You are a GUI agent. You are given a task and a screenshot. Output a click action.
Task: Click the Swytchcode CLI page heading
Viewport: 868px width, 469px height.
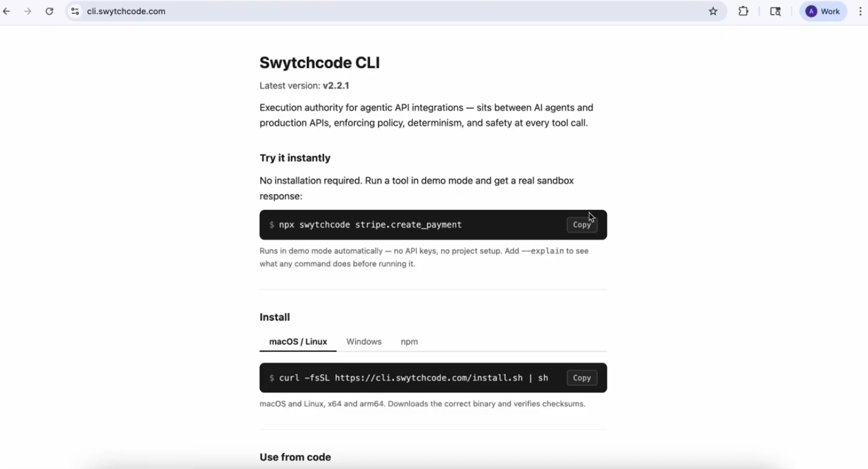[x=319, y=63]
